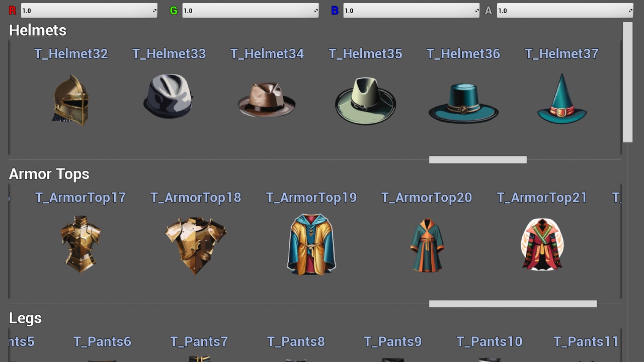
Task: Click the T_Helmet36 label
Action: [x=463, y=54]
